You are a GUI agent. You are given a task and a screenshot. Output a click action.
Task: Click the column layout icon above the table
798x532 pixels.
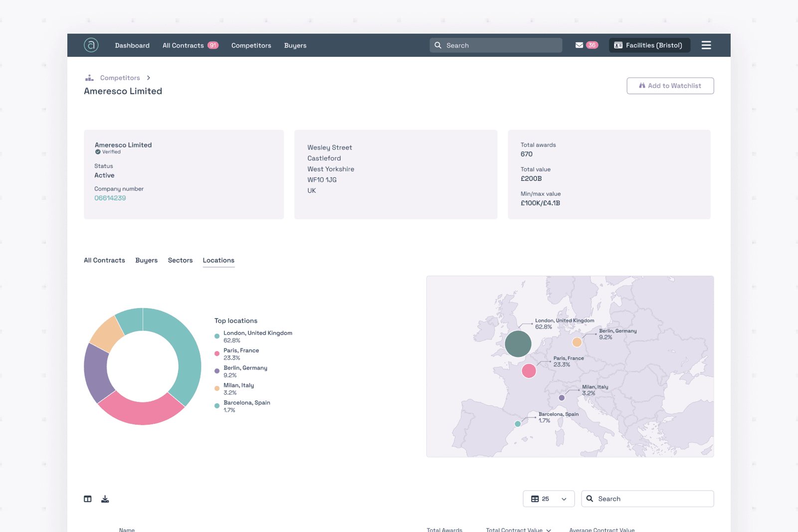point(88,499)
